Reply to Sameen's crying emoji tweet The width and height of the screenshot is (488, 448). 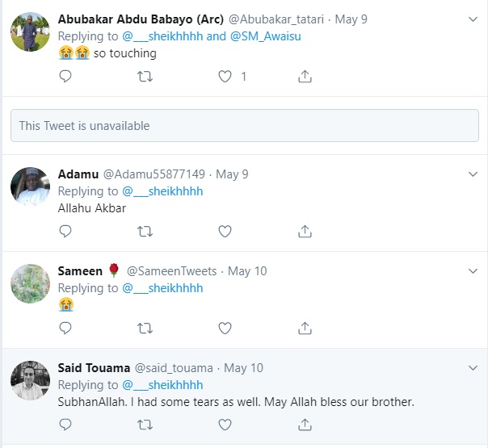66,328
